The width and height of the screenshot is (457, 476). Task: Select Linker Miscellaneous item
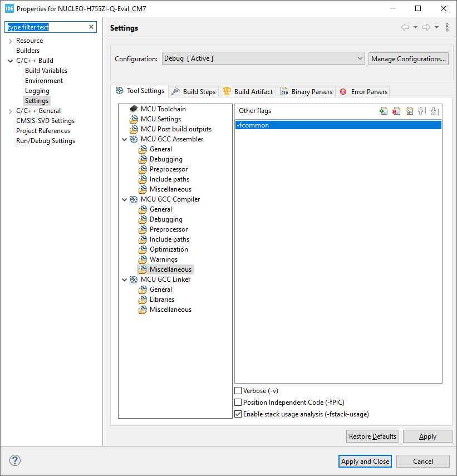(170, 310)
